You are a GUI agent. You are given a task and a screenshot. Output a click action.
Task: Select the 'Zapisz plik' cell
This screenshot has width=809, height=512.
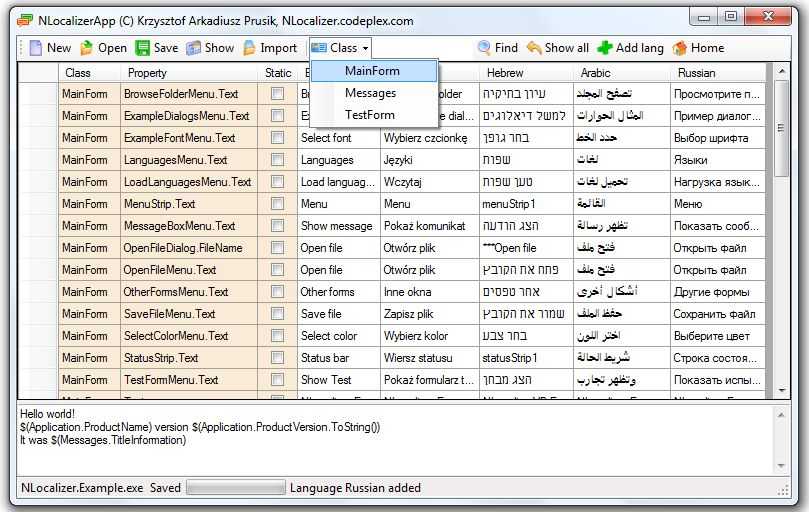tap(430, 314)
